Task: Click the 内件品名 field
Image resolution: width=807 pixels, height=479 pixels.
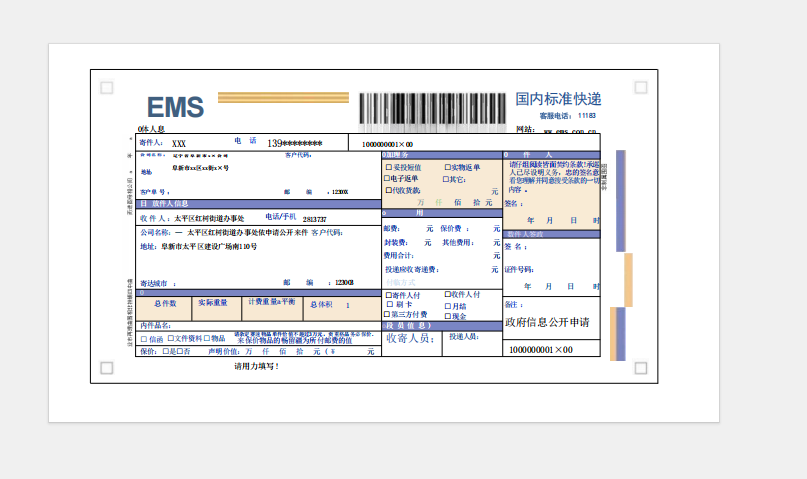Action: click(x=258, y=326)
